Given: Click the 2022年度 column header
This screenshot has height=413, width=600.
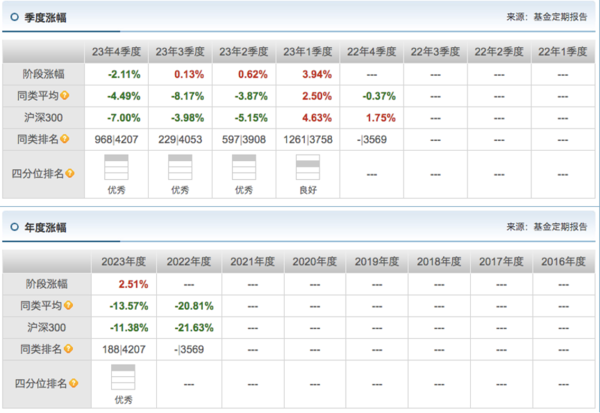Looking at the screenshot, I should coord(189,261).
